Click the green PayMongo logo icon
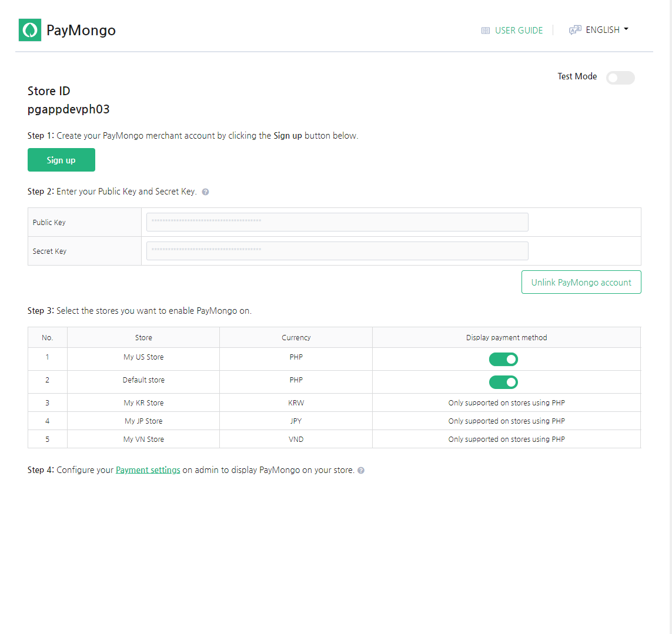Screen dimensions: 672x634 click(x=30, y=30)
